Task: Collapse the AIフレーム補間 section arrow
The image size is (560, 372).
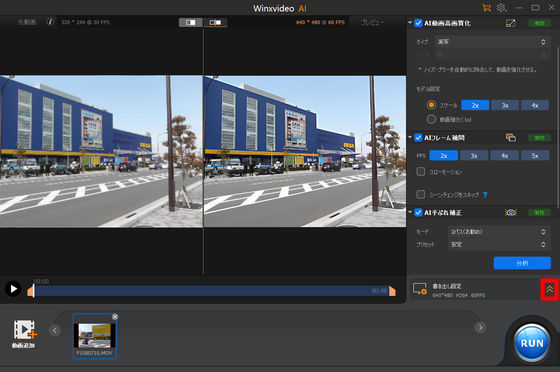Action: pos(410,137)
